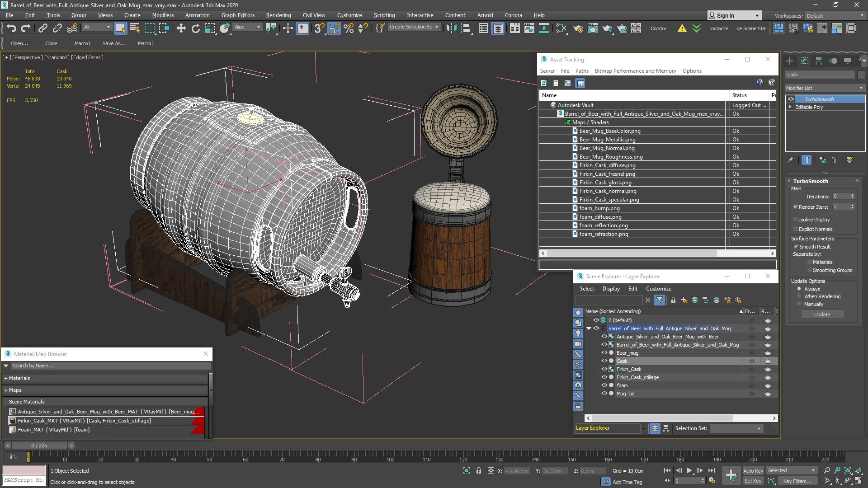
Task: Open Bitmap Performance and Memory menu
Action: pos(635,71)
